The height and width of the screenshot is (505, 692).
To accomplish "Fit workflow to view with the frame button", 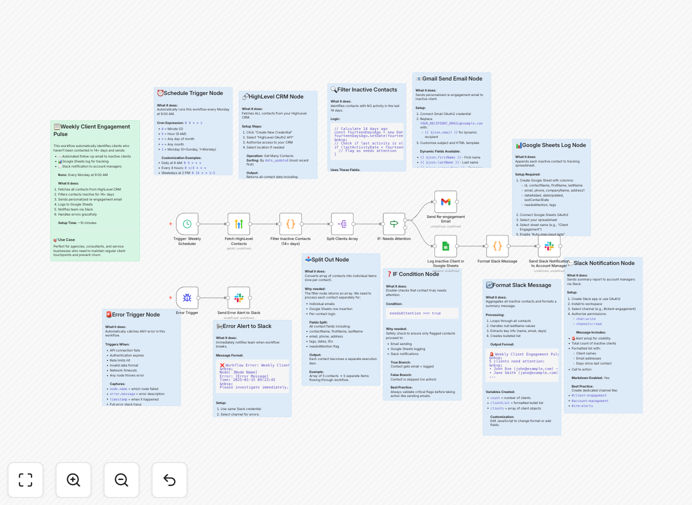I will coord(26,480).
